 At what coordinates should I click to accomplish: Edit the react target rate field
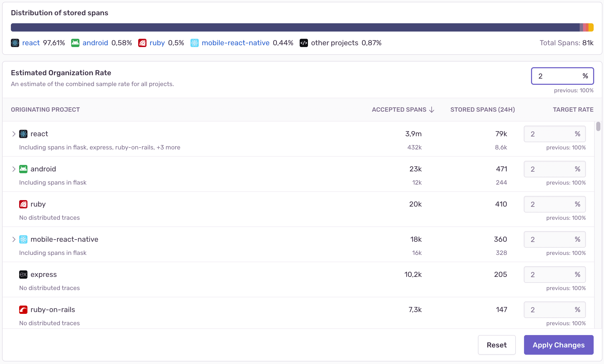pyautogui.click(x=555, y=134)
